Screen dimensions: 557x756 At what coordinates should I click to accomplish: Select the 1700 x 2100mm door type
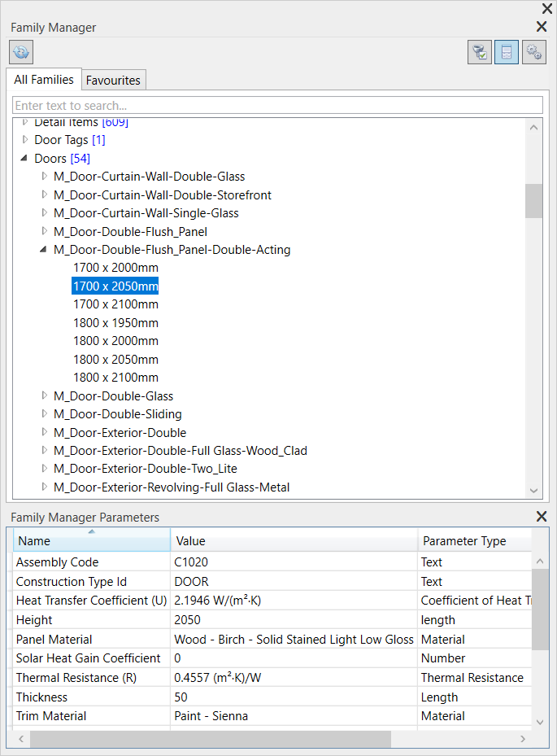(115, 304)
